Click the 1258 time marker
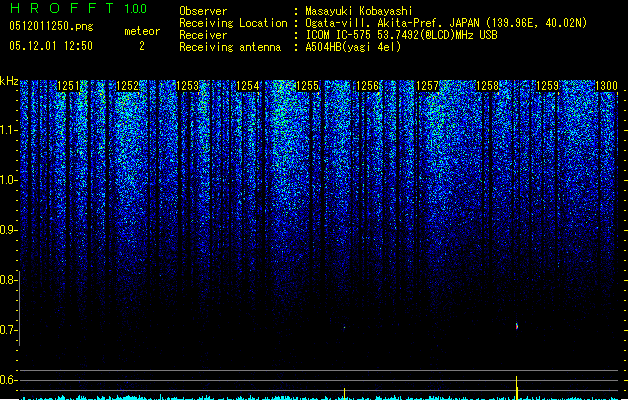The height and width of the screenshot is (400, 629). [x=487, y=86]
